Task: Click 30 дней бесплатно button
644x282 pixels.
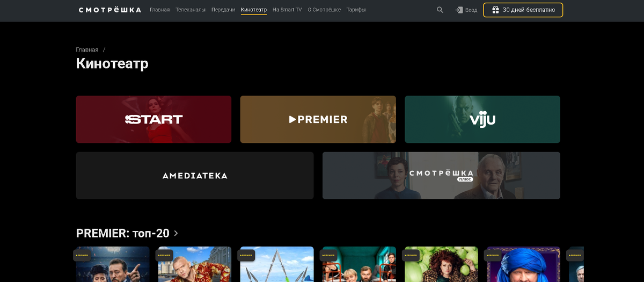Action: point(523,10)
